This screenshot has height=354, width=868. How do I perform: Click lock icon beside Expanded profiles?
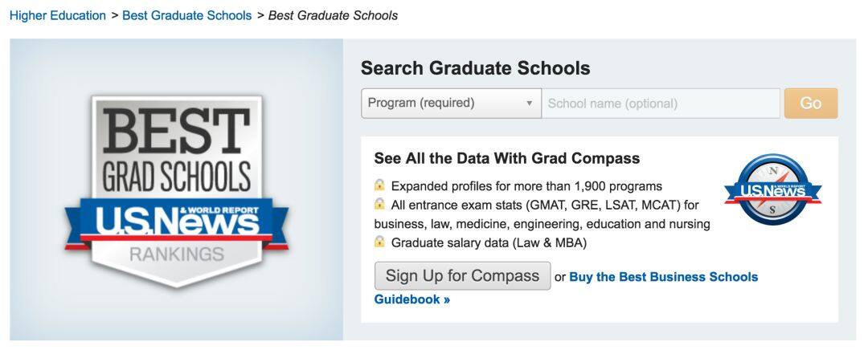379,185
